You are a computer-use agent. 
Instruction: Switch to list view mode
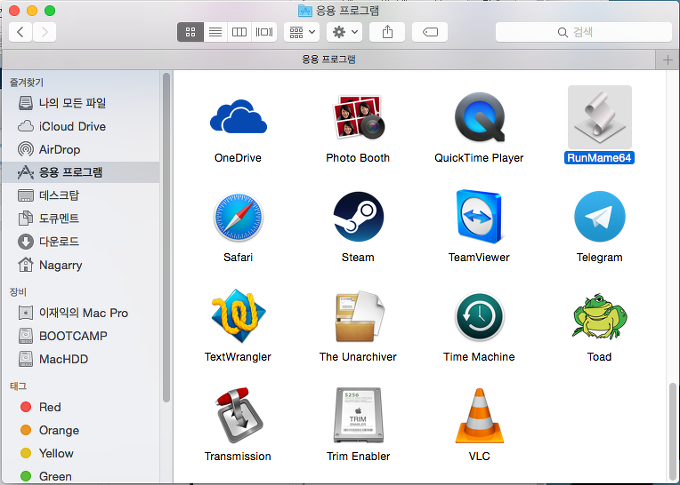(215, 32)
